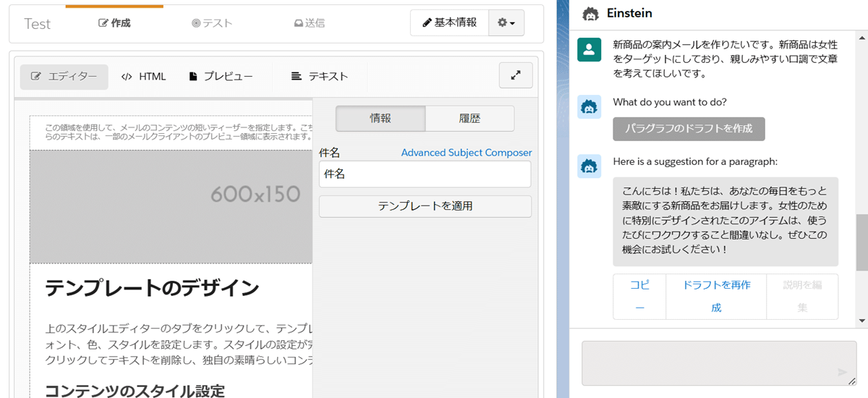The height and width of the screenshot is (398, 868).
Task: Go to the テスト step
Action: pos(212,23)
